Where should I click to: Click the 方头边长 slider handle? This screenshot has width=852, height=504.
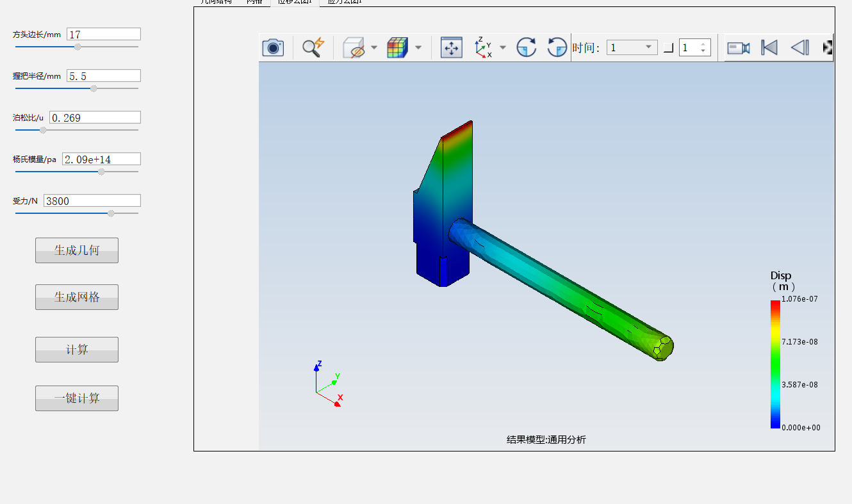[x=78, y=47]
